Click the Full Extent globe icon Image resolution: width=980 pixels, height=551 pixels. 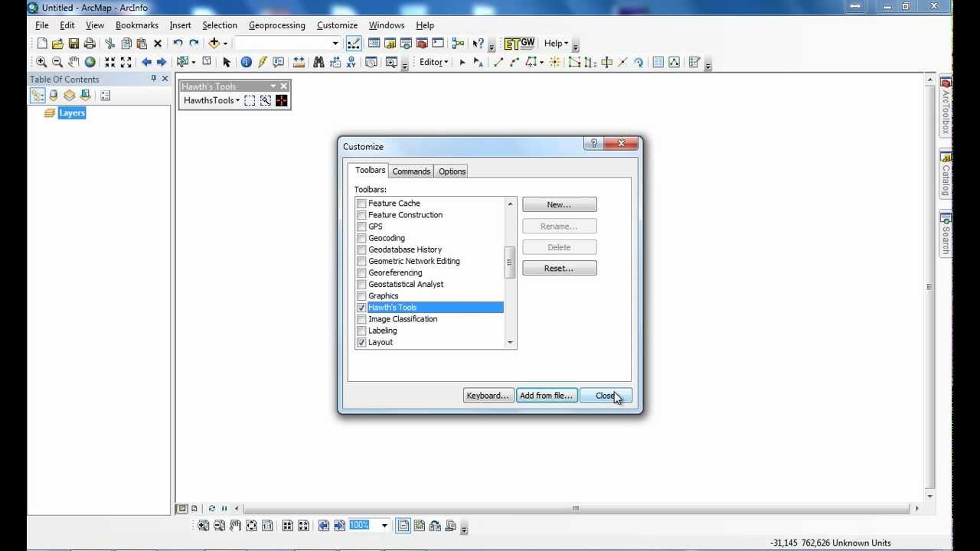[x=90, y=63]
